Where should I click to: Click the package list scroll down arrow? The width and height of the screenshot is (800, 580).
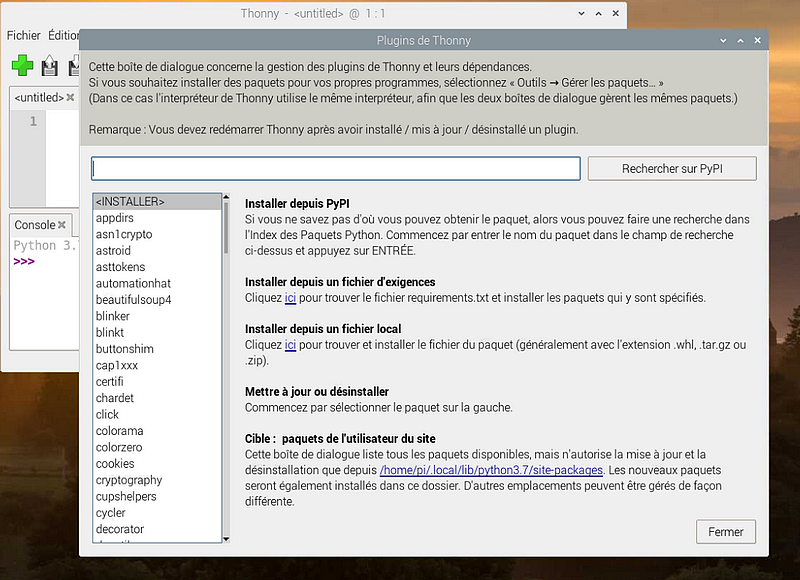[x=226, y=539]
